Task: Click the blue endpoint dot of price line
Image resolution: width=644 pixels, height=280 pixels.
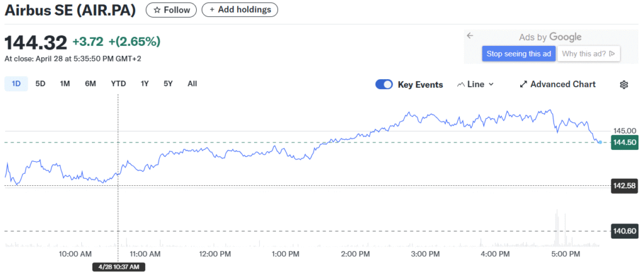Action: pos(601,143)
